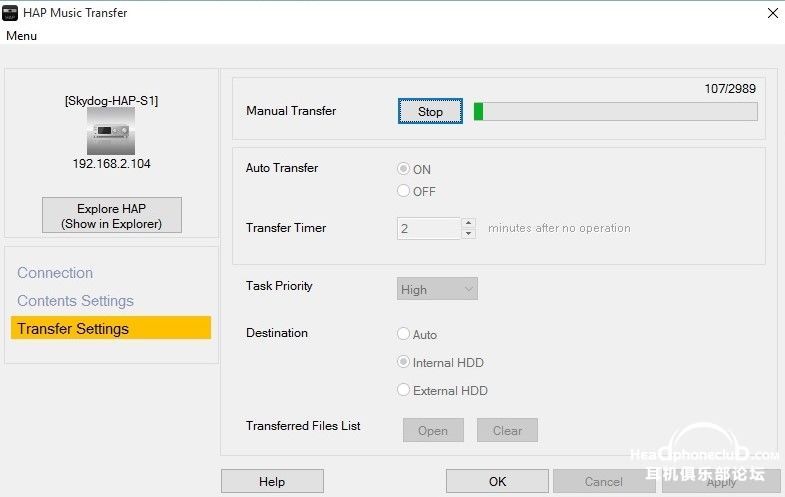Click the HAP Music Transfer app icon

pyautogui.click(x=10, y=13)
